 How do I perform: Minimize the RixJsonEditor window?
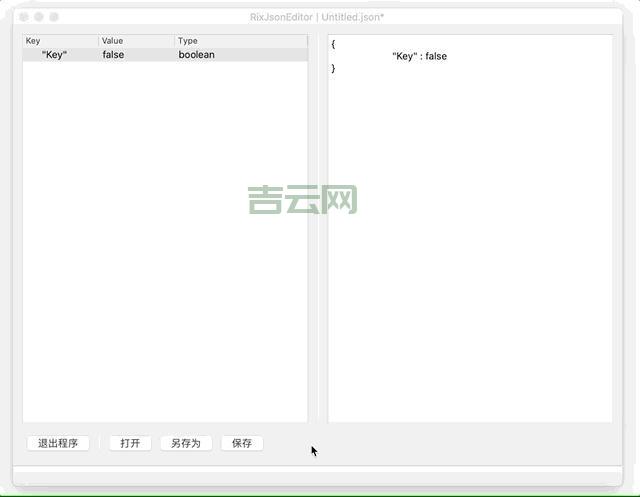(39, 17)
